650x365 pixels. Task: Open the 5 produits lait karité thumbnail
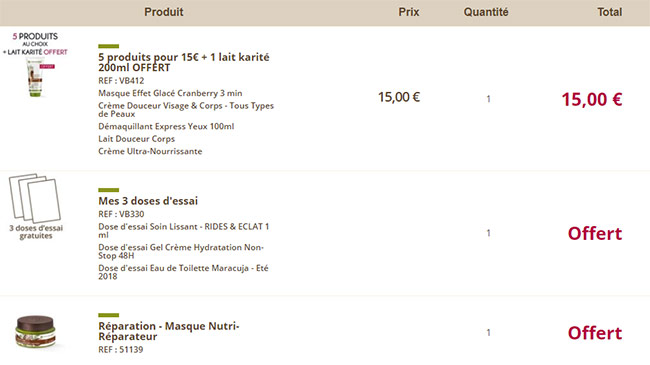(x=35, y=65)
